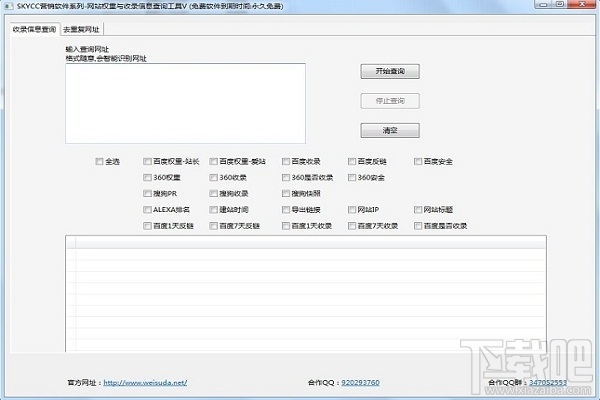The height and width of the screenshot is (400, 600).
Task: Click the app icon in title bar
Action: tap(8, 6)
